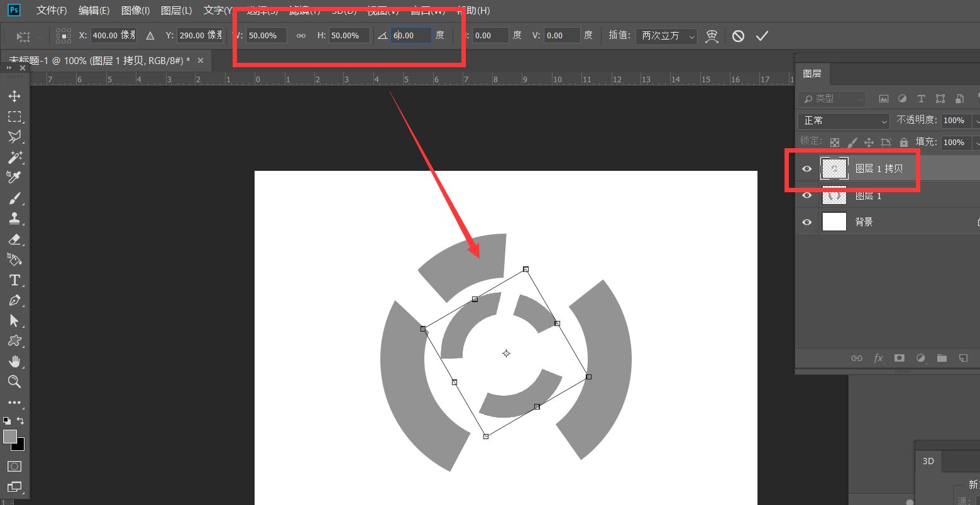Select the Rectangular Marquee tool
The width and height of the screenshot is (980, 505).
pyautogui.click(x=14, y=117)
